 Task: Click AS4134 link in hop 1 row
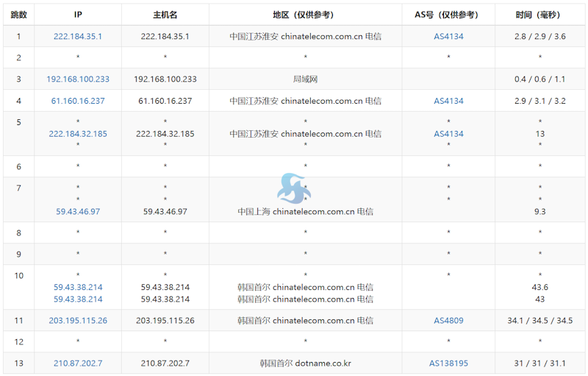448,36
